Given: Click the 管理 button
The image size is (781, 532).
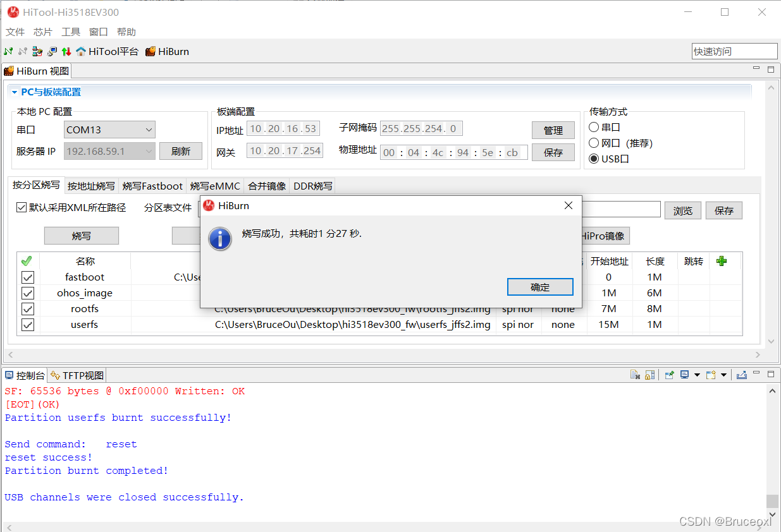Looking at the screenshot, I should (x=553, y=130).
